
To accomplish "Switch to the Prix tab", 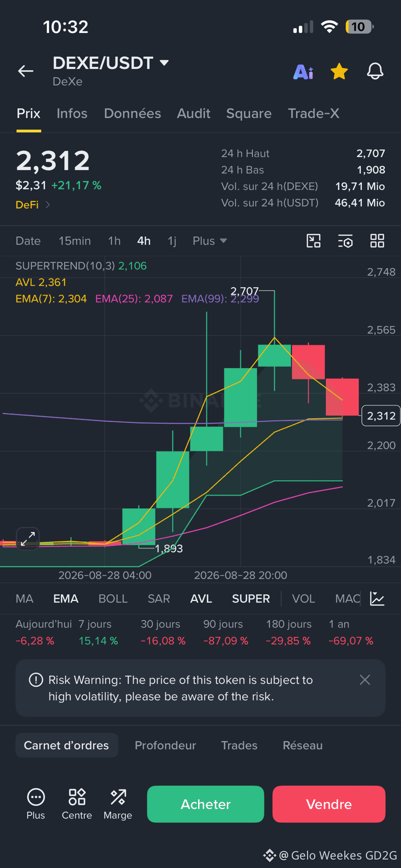I will point(29,113).
